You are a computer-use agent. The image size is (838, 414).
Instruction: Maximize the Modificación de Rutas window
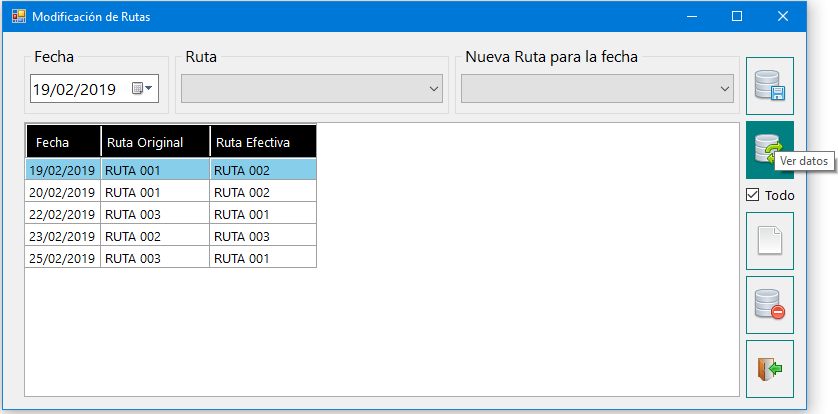[x=737, y=17]
